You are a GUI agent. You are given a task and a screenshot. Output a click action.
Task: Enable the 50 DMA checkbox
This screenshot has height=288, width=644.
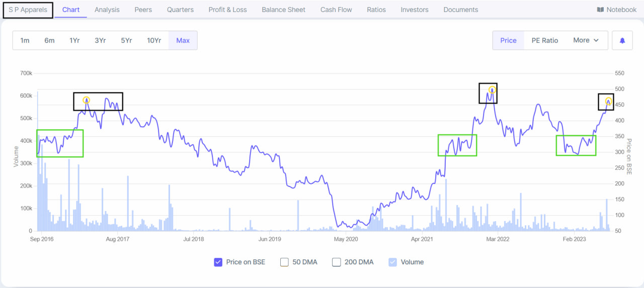pyautogui.click(x=284, y=262)
